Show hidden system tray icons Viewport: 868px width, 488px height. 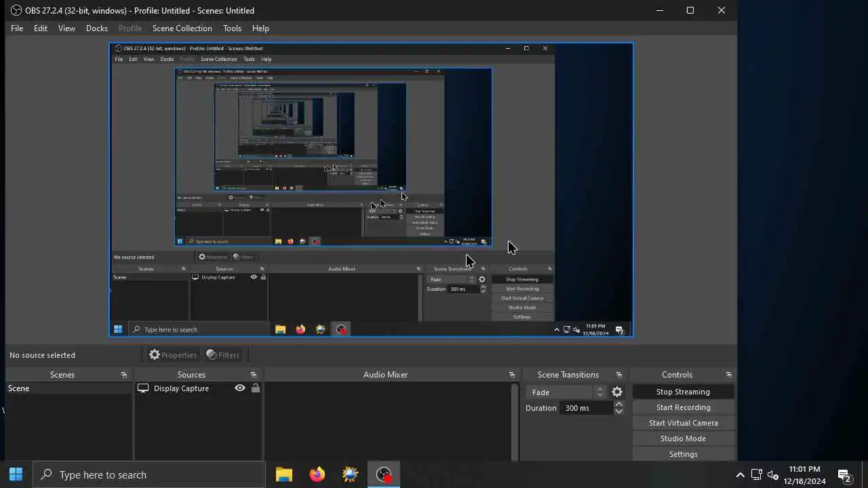tap(740, 475)
